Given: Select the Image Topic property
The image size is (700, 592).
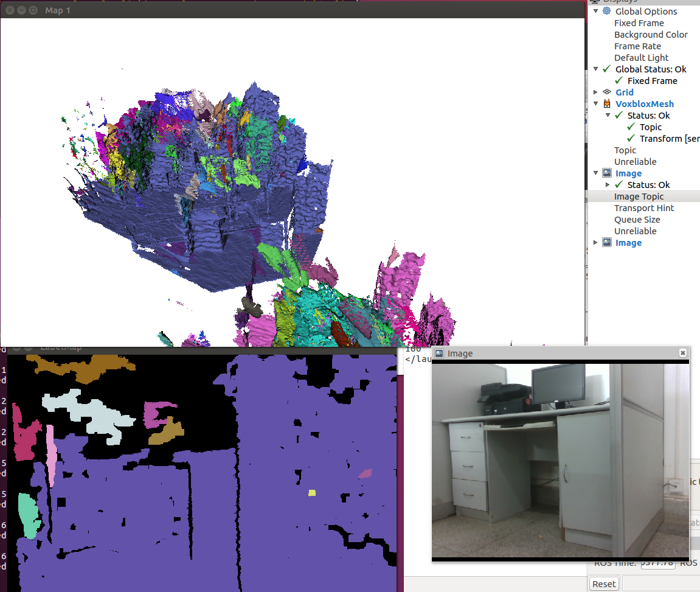Looking at the screenshot, I should click(x=639, y=196).
